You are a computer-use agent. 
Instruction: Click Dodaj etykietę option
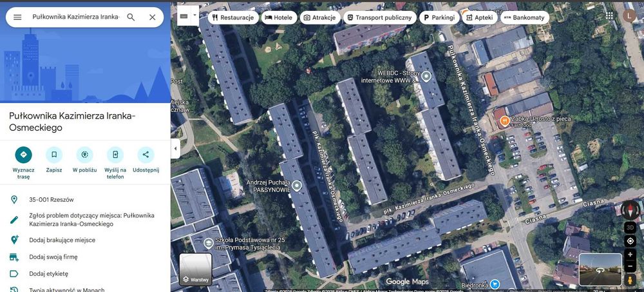click(x=85, y=274)
